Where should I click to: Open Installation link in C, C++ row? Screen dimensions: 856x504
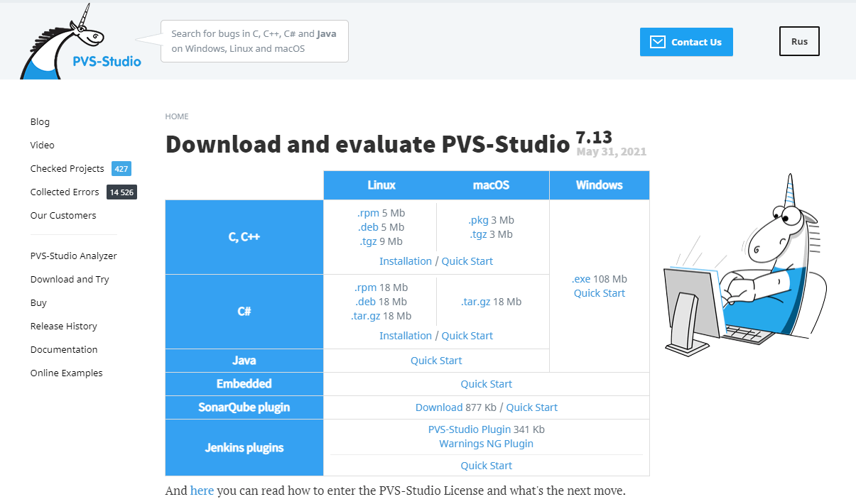(x=406, y=261)
